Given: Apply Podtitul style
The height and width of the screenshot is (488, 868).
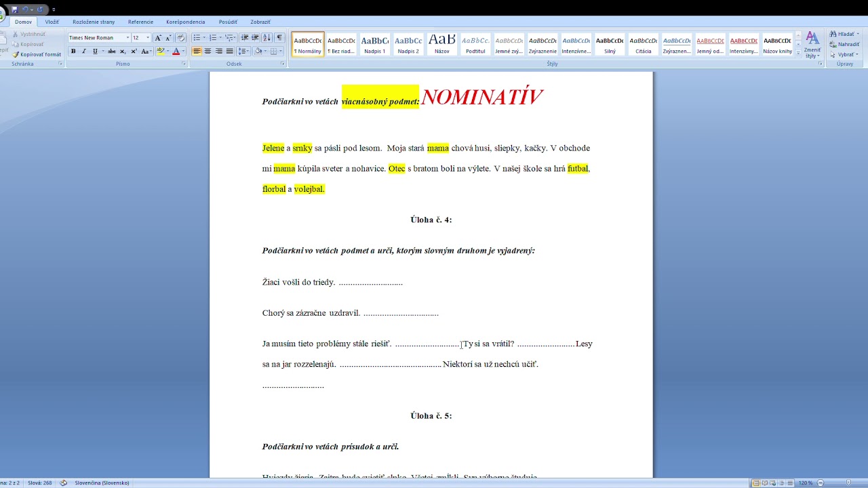Looking at the screenshot, I should point(475,44).
